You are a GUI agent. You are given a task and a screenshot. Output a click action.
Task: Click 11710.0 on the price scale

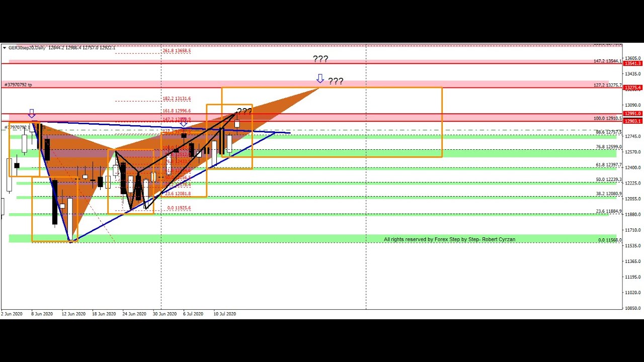tap(633, 230)
